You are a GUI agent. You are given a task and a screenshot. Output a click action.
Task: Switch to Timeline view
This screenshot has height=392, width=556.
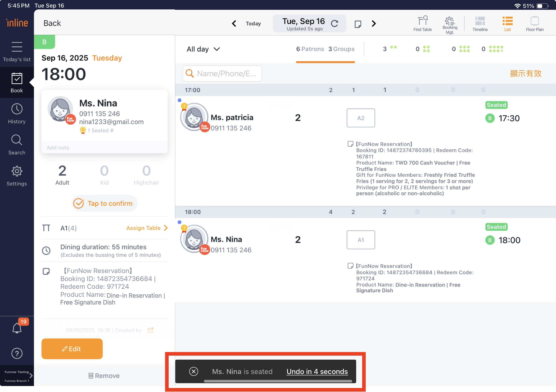480,24
